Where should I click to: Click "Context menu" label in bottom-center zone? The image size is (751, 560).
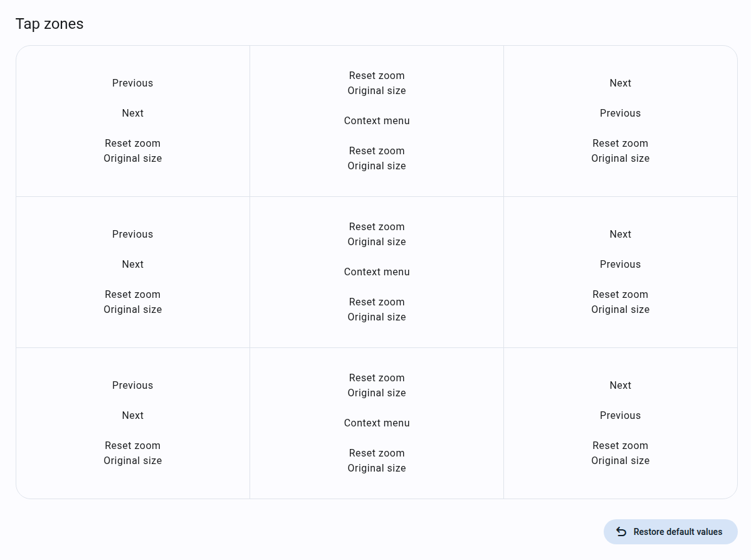pyautogui.click(x=377, y=423)
